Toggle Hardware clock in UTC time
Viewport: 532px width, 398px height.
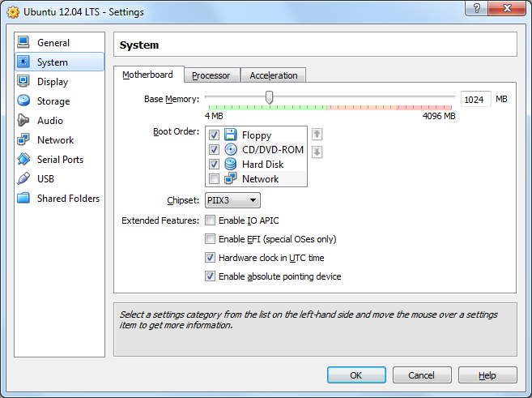click(210, 258)
